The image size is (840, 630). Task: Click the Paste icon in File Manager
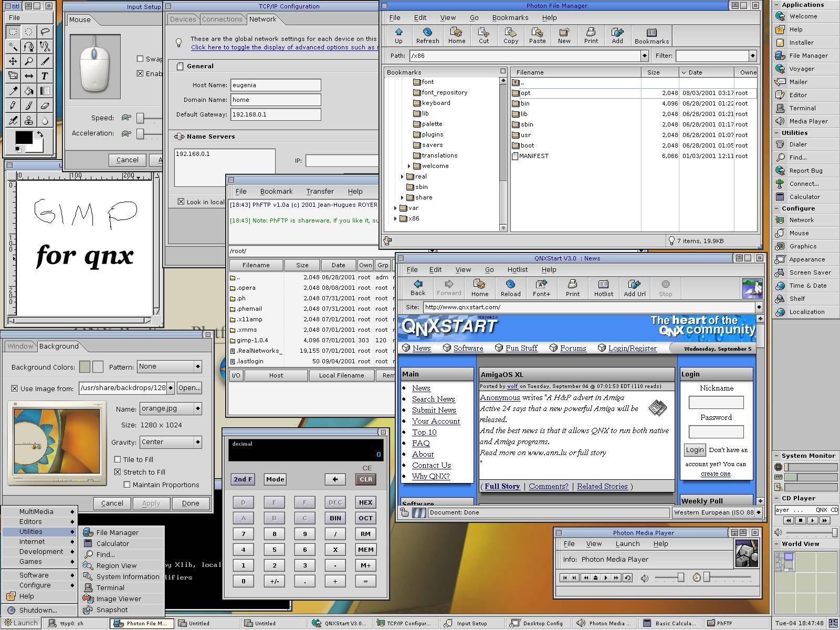537,36
